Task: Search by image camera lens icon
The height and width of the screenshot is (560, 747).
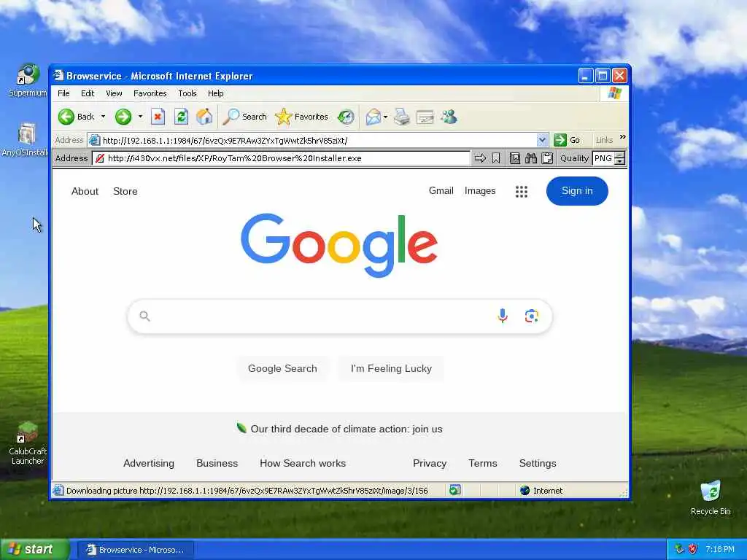Action: [x=532, y=316]
